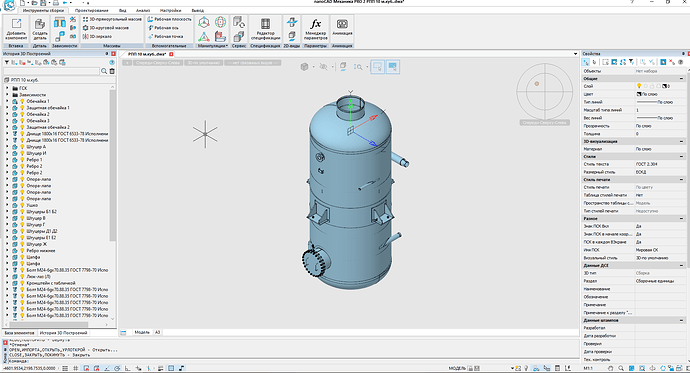Create a work plane (Рабочая плоскость)
The image size is (690, 373).
pos(169,19)
